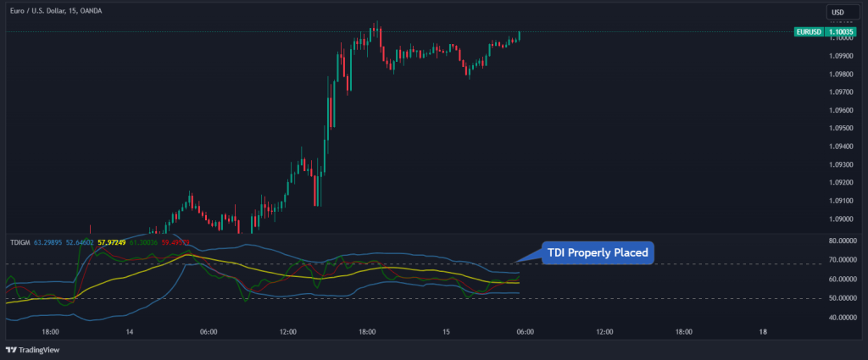Screen dimensions: 868x360
Task: Click the 1.09000 price scale label
Action: pyautogui.click(x=841, y=219)
